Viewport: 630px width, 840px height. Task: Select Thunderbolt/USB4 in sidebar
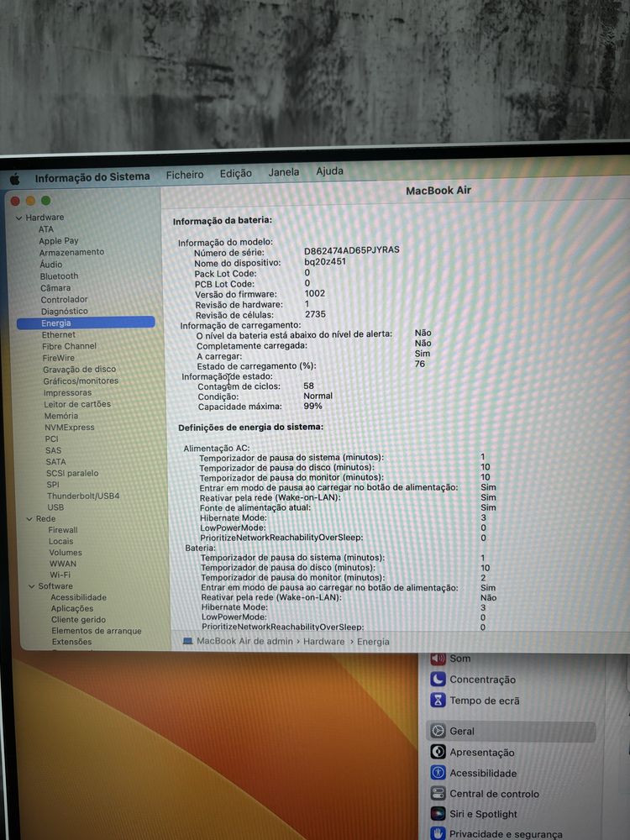[x=83, y=496]
